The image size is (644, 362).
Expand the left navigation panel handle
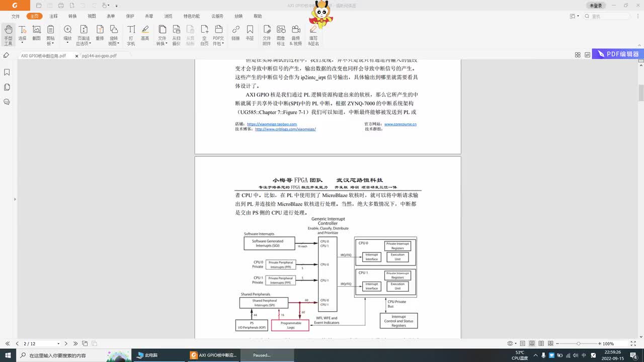click(15, 199)
